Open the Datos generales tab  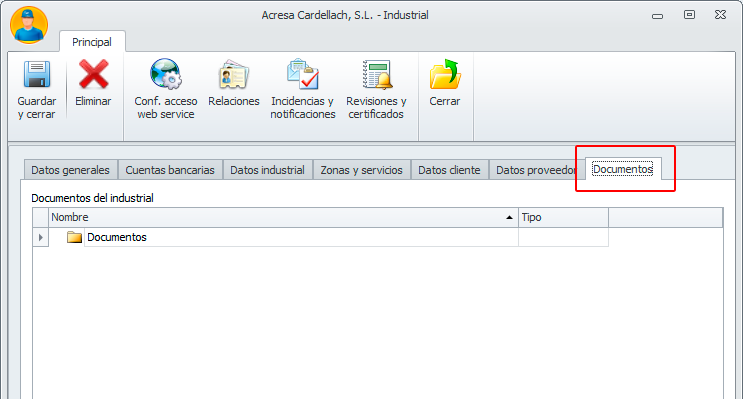click(x=71, y=170)
